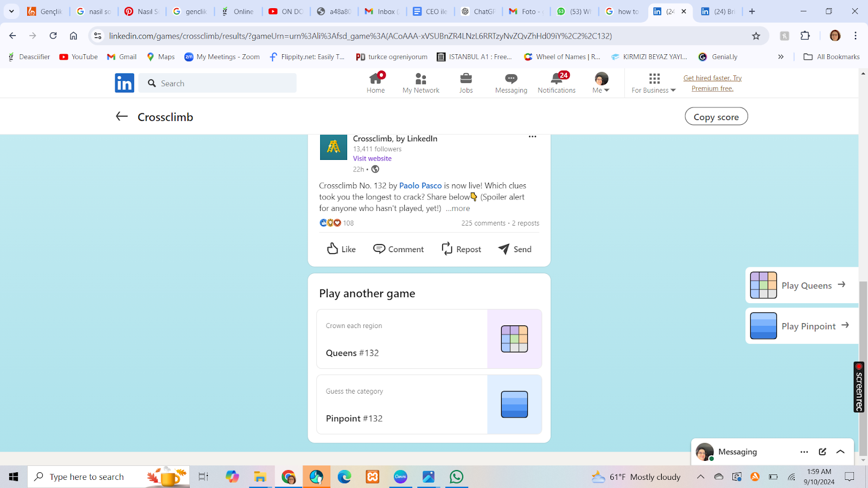Repost the Crossclimb post

coord(461,249)
